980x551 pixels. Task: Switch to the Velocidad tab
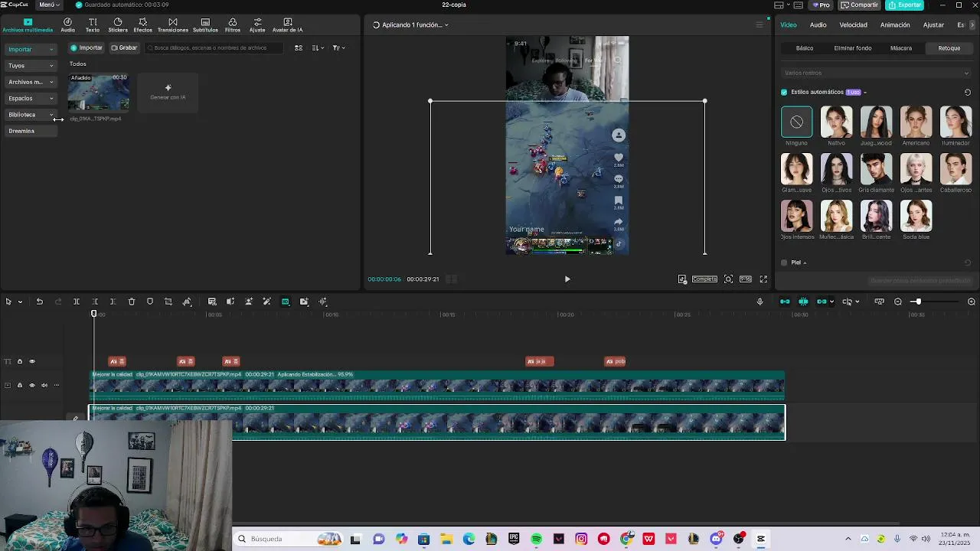[x=853, y=25]
